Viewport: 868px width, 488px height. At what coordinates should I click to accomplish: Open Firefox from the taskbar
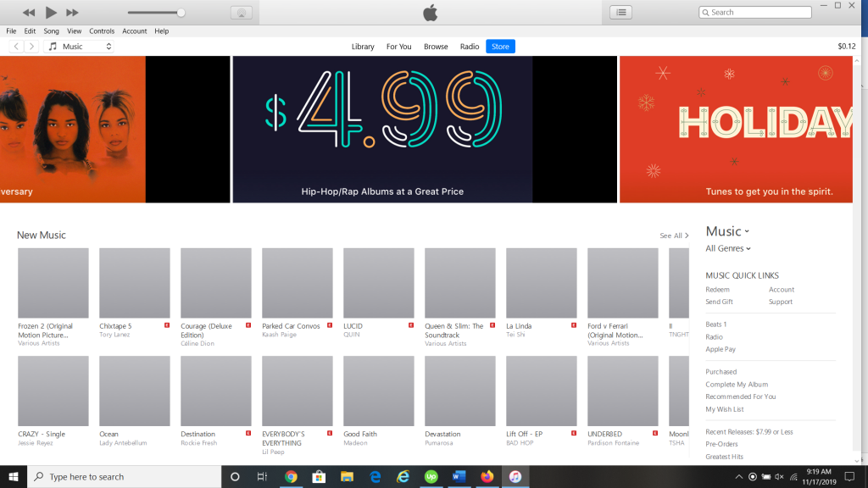[x=487, y=477]
